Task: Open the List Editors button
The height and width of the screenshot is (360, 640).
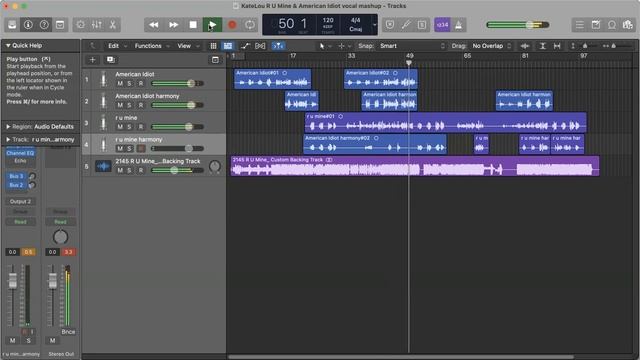Action: (x=580, y=25)
